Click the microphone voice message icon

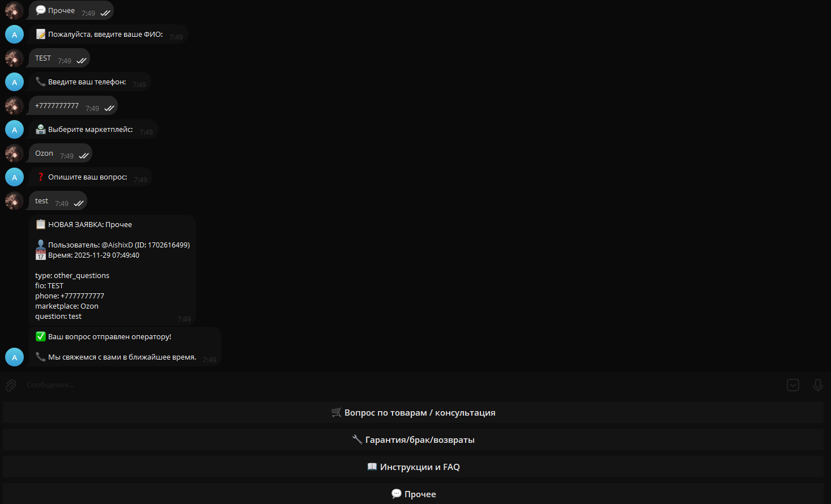pyautogui.click(x=817, y=385)
